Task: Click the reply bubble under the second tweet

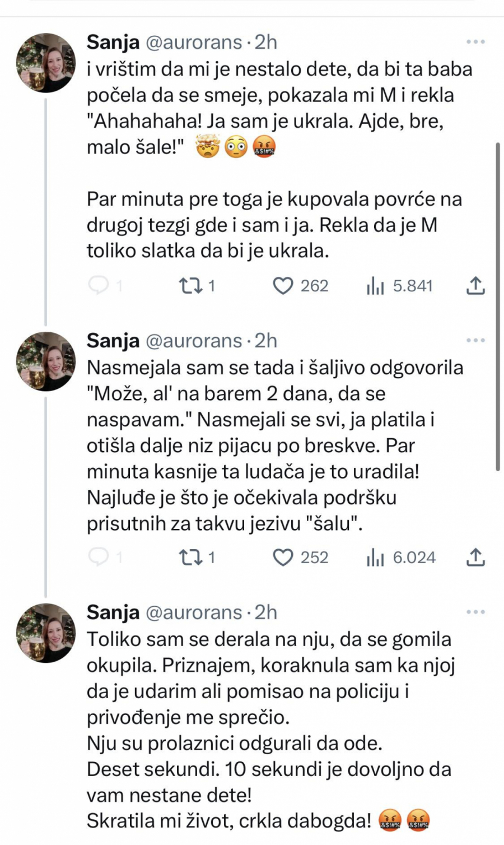Action: (99, 558)
